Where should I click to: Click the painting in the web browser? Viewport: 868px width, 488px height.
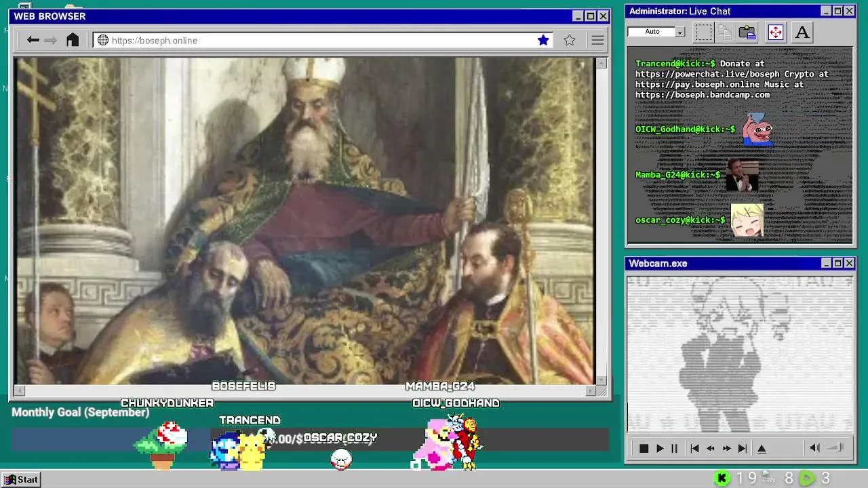pos(304,221)
